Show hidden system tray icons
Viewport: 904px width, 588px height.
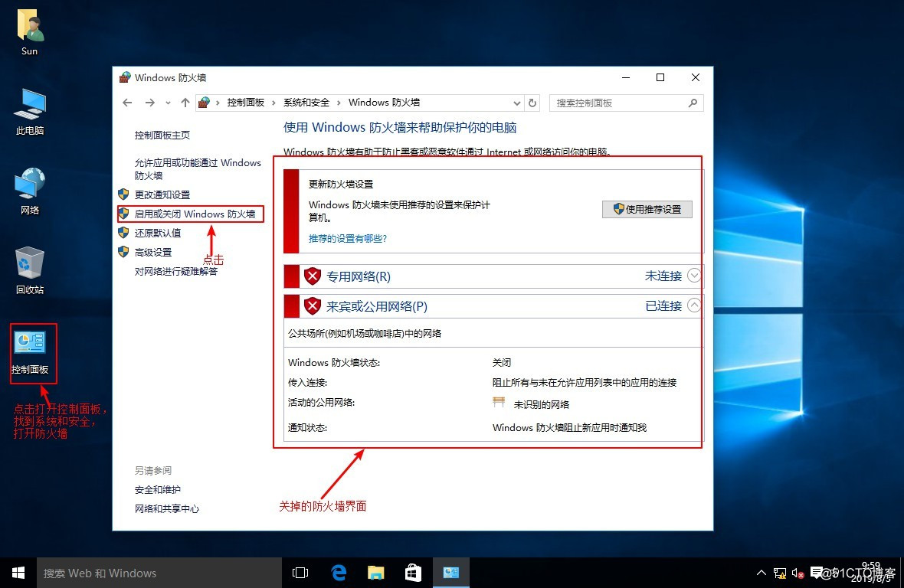coord(762,573)
